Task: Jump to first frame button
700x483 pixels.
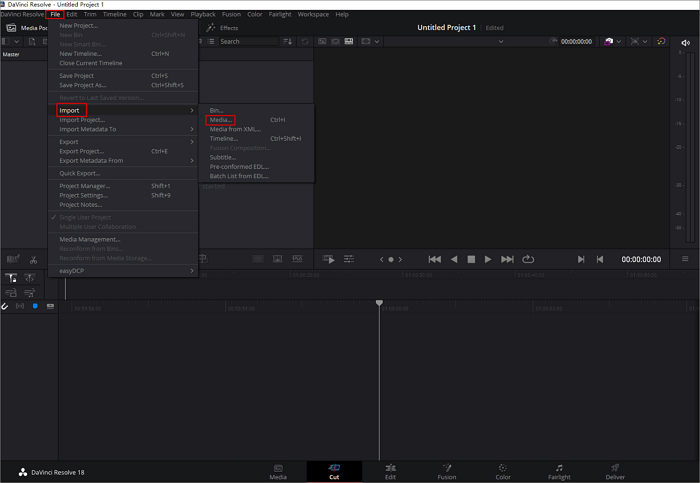Action: 434,259
